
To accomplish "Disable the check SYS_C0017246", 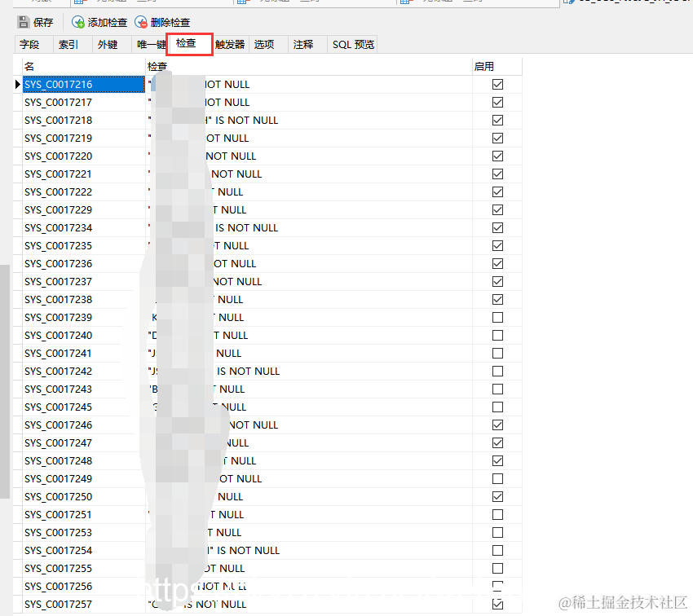I will coord(497,425).
